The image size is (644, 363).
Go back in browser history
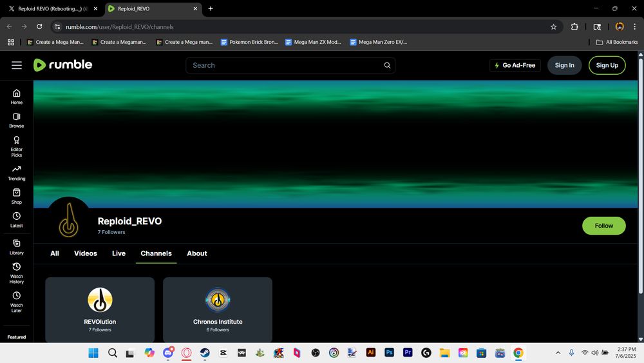10,26
